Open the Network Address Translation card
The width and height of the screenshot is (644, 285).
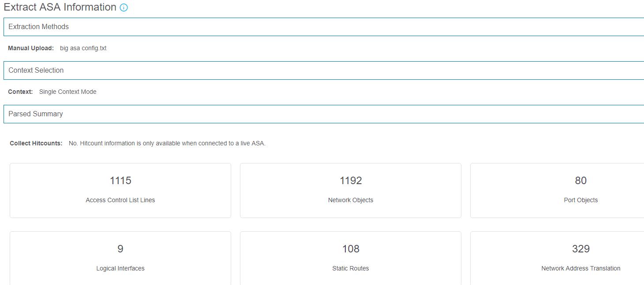pyautogui.click(x=557, y=258)
